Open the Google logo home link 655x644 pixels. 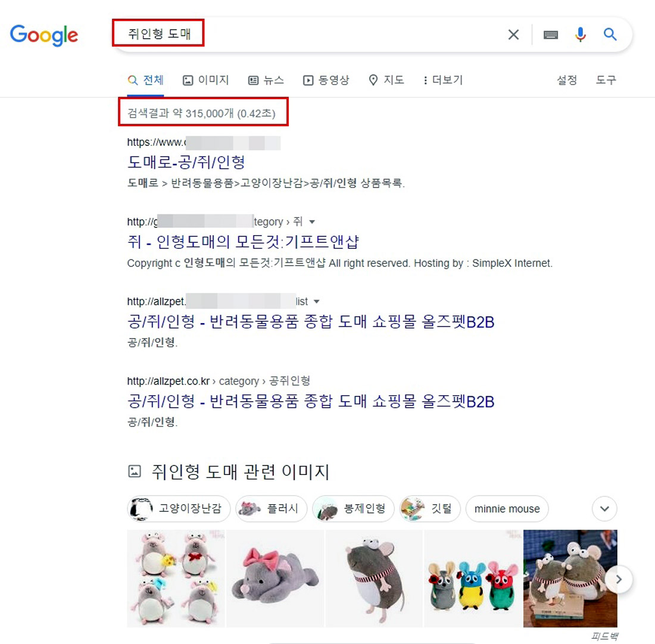click(x=44, y=35)
